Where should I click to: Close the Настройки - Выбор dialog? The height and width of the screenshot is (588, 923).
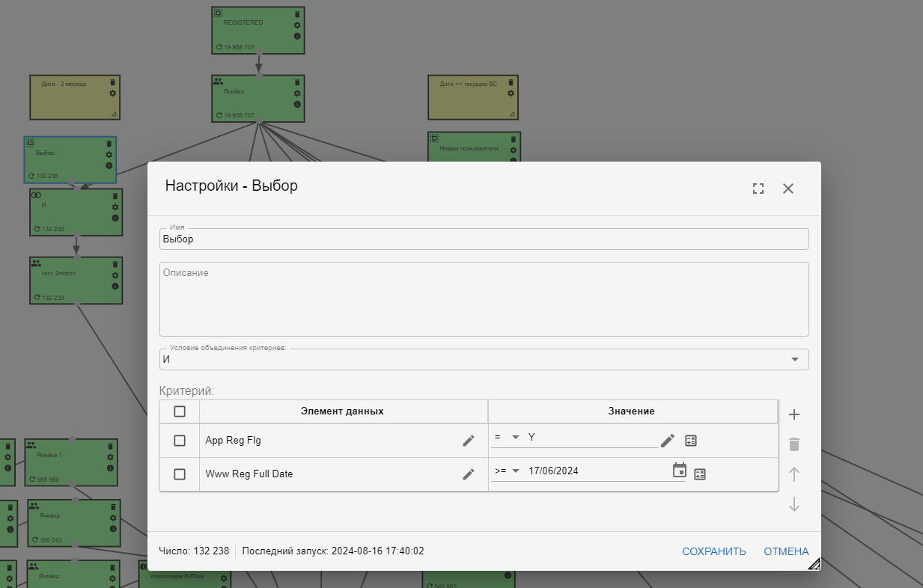point(788,189)
